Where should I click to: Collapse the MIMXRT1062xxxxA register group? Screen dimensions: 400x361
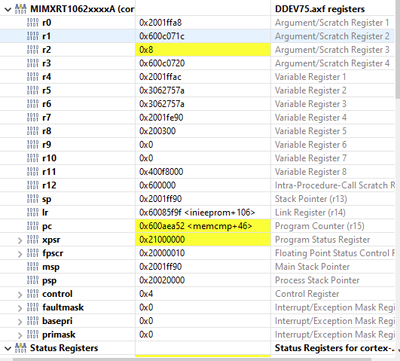[x=8, y=9]
